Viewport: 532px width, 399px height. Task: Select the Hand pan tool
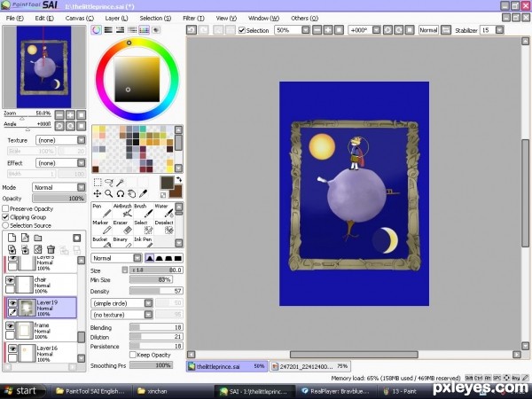point(131,193)
